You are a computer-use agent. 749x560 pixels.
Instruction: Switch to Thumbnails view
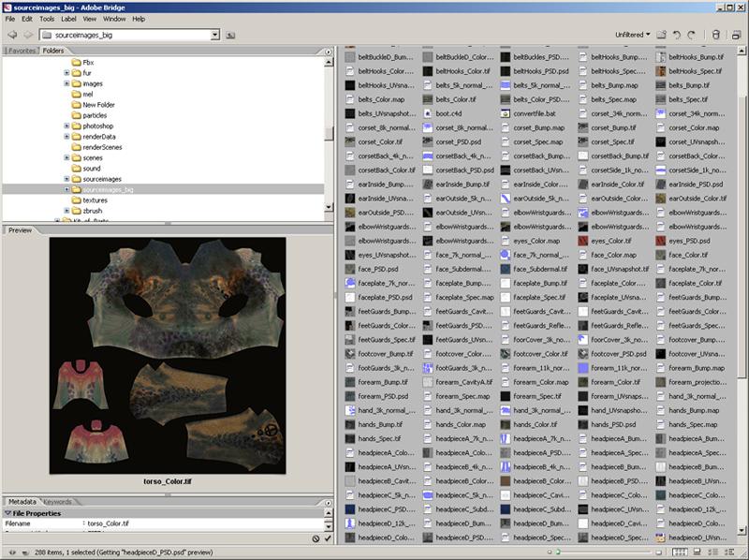[x=680, y=552]
